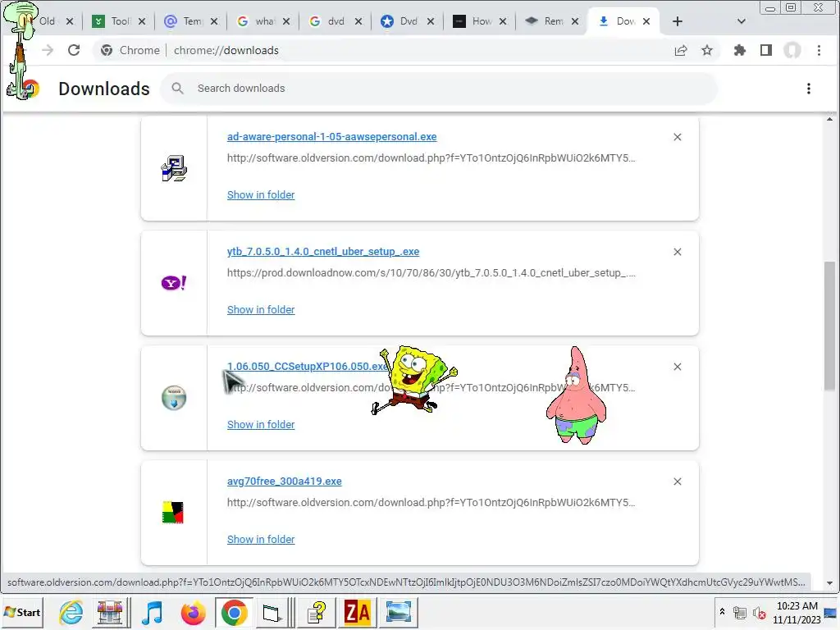Remove ytb_7.0.5.0 download from list
The height and width of the screenshot is (630, 840).
click(x=677, y=252)
